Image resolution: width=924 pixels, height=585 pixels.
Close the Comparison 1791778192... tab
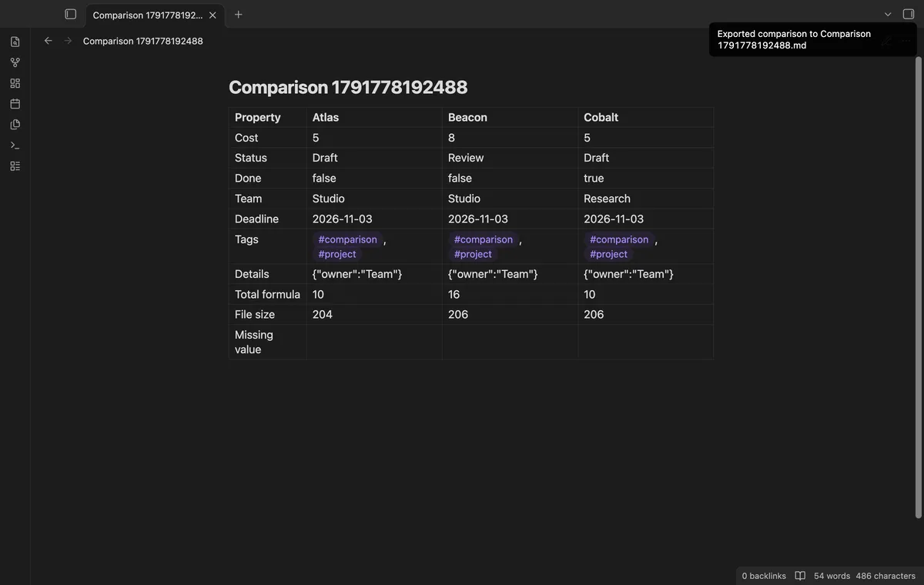(213, 15)
